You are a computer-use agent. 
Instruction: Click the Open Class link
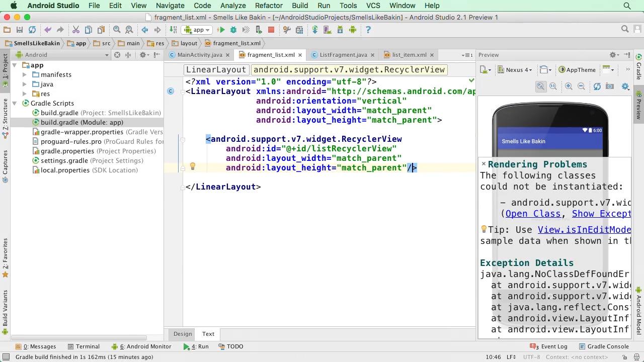533,214
